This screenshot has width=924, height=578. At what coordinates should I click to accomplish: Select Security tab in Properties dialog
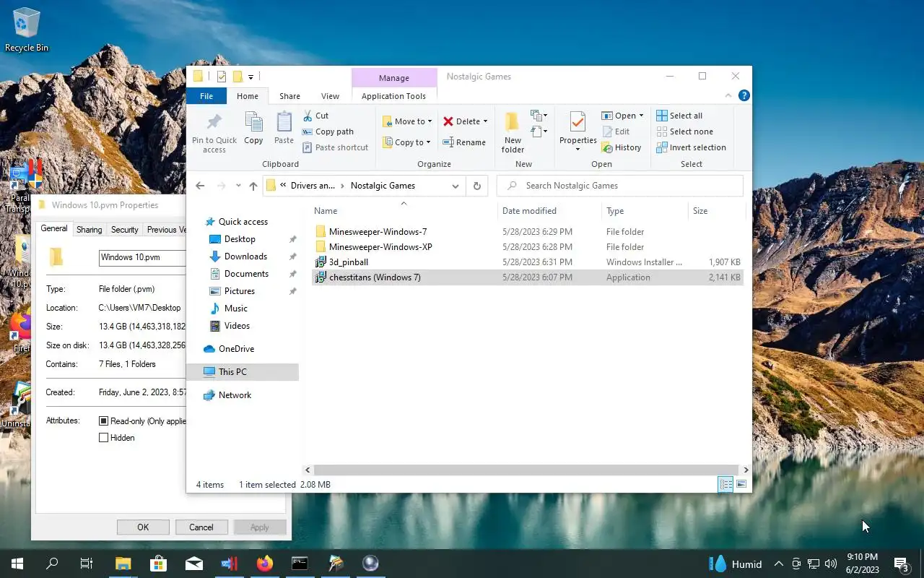click(x=124, y=230)
